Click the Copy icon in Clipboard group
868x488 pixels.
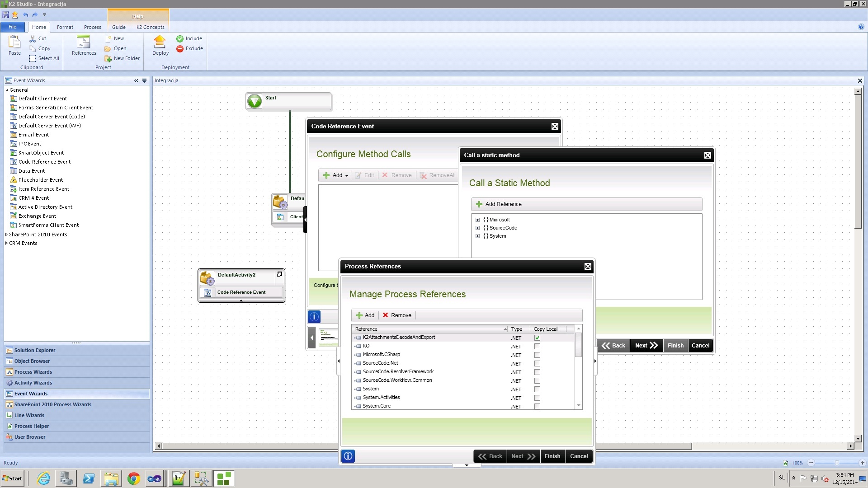(33, 48)
